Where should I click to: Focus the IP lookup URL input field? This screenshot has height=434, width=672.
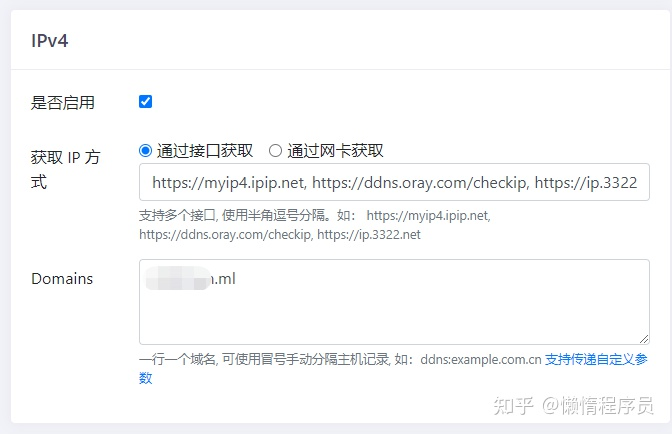point(394,182)
